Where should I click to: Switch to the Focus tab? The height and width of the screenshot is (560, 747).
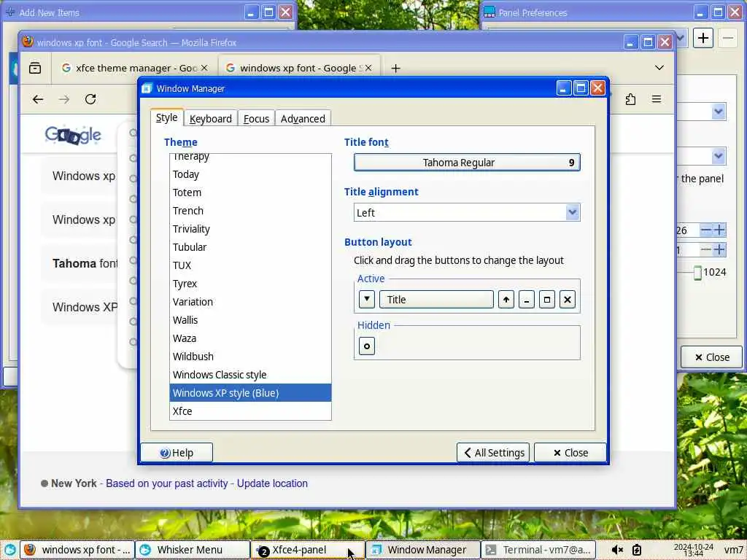coord(256,119)
